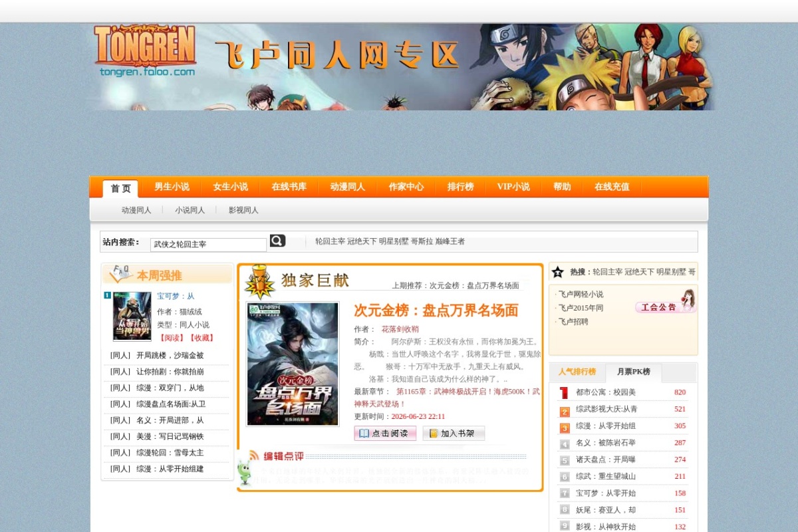The width and height of the screenshot is (798, 532).
Task: Click rank 7 badge beside 宝可梦：从零开始
Action: [565, 493]
